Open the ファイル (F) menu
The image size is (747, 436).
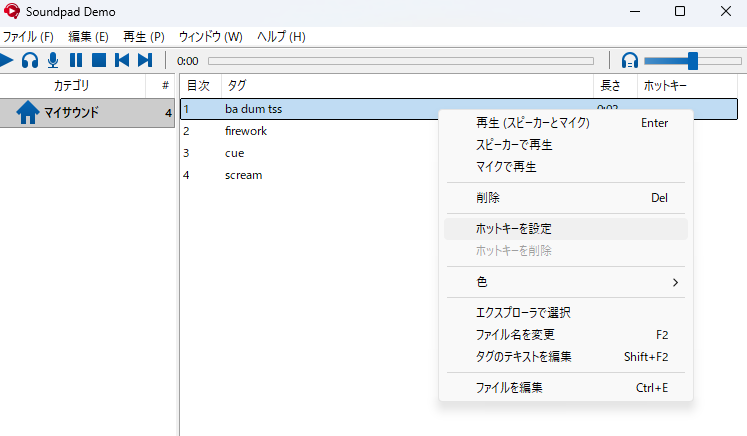pyautogui.click(x=29, y=37)
